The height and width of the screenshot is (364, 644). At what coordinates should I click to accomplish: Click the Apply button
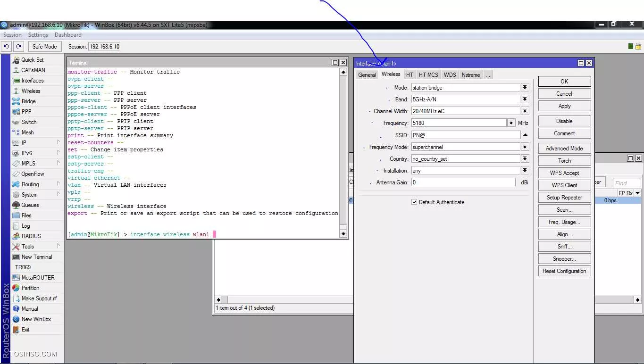click(x=565, y=106)
